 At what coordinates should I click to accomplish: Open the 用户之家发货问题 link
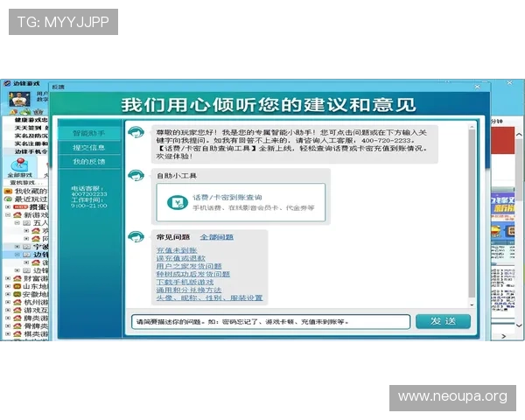point(189,266)
